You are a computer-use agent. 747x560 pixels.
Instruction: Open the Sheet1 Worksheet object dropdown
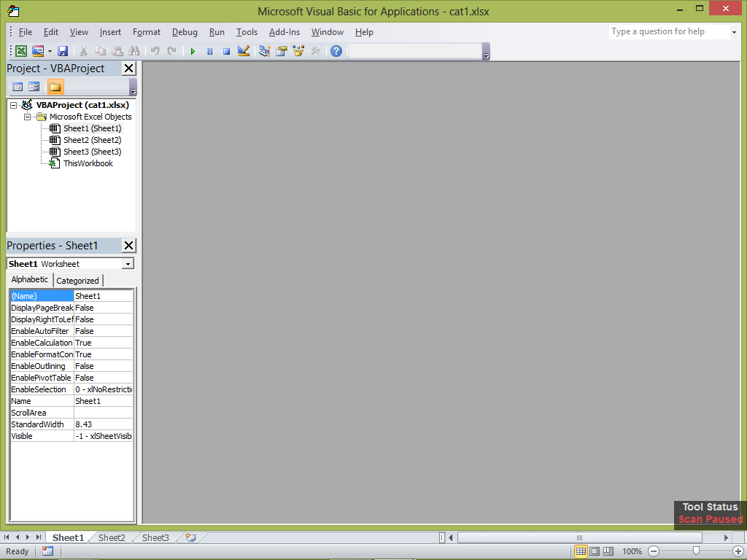pos(128,264)
